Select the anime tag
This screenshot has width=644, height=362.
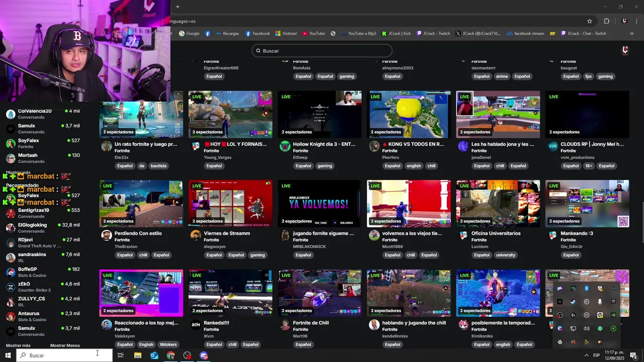tap(502, 76)
